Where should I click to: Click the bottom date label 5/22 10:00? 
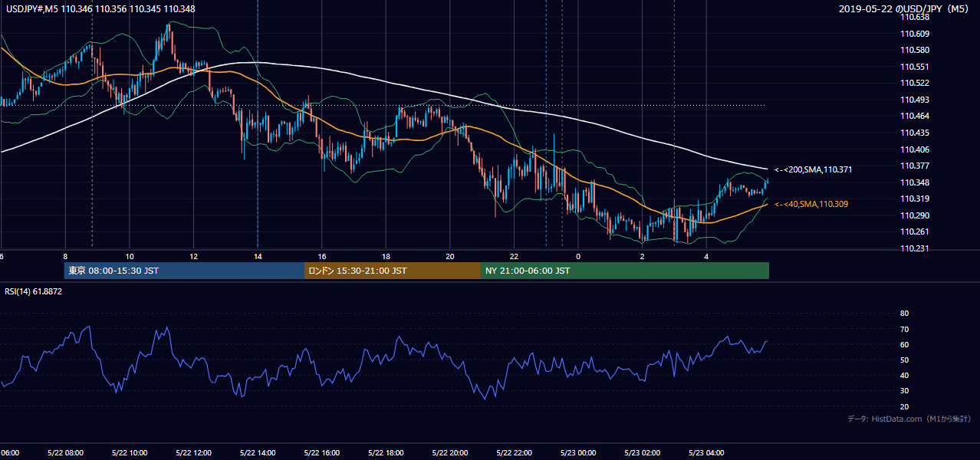(x=130, y=453)
